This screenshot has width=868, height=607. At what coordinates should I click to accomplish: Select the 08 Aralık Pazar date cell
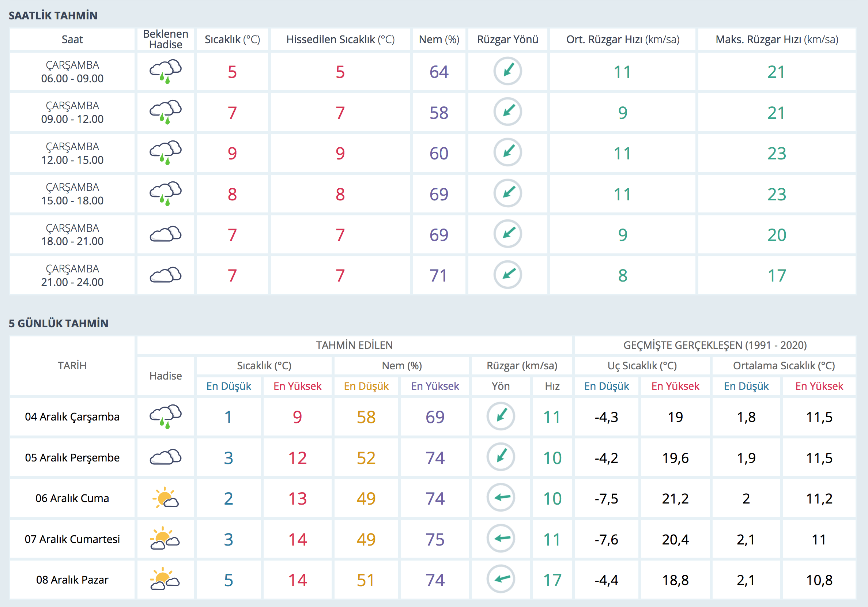pyautogui.click(x=72, y=579)
